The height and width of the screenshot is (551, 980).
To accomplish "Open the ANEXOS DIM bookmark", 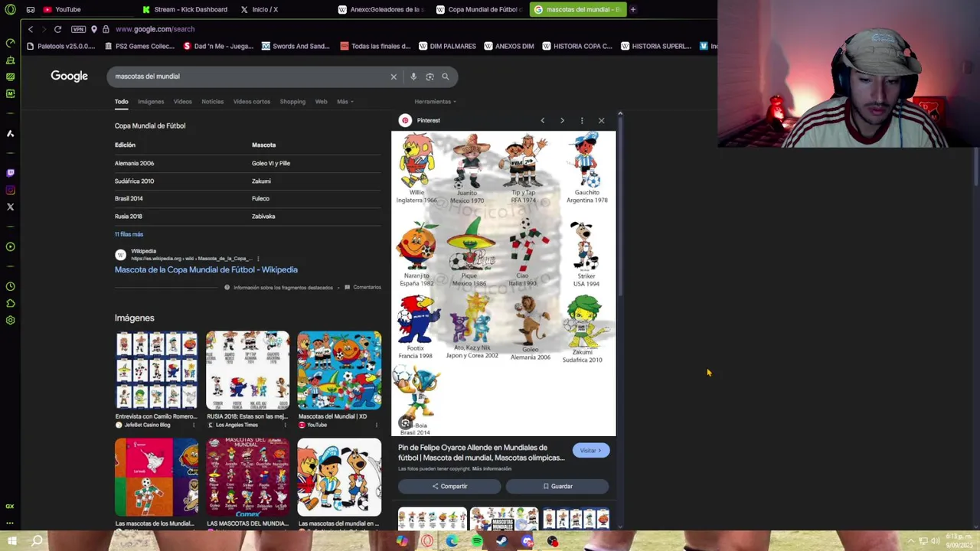I will click(x=508, y=46).
